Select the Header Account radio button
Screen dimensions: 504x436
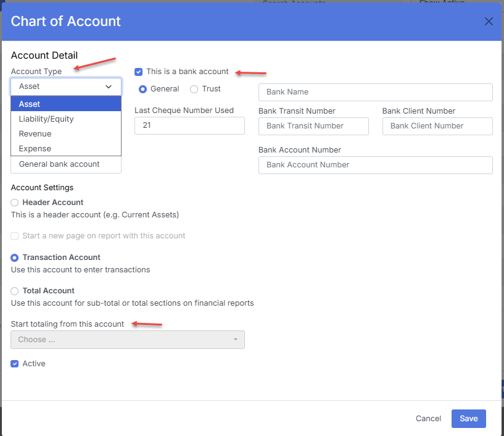15,203
